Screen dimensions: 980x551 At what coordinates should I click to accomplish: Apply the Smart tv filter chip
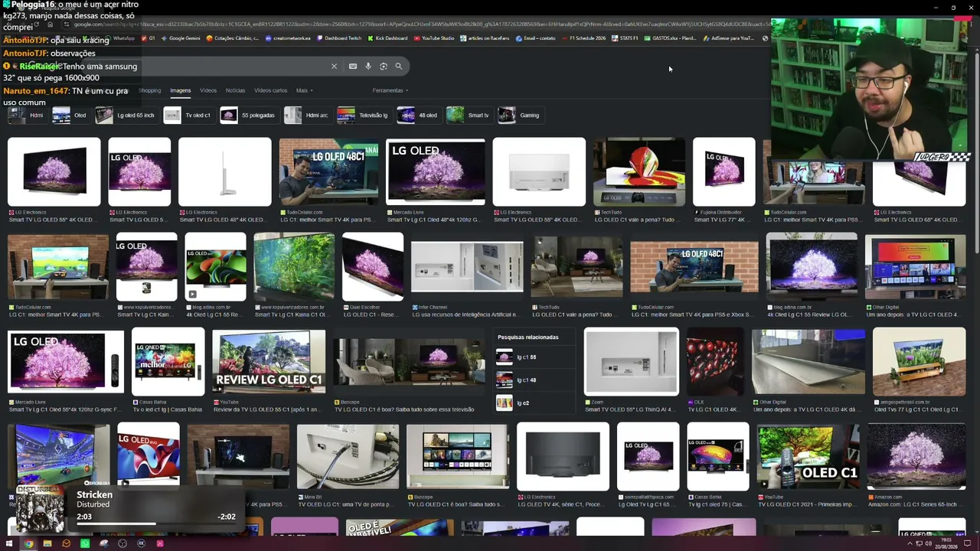point(469,116)
